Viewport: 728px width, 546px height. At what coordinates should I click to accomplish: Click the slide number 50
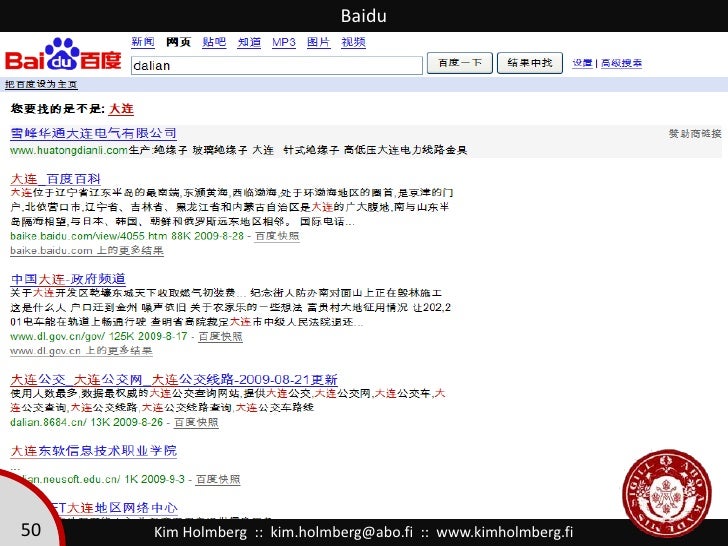point(31,530)
